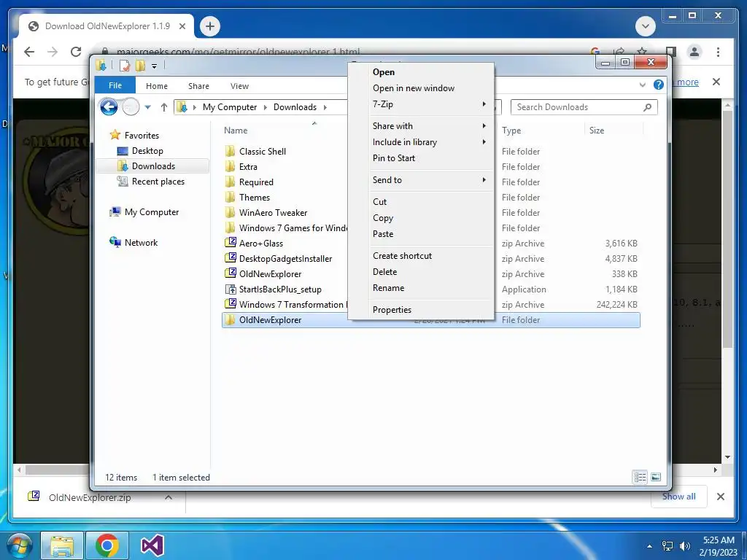Click the Properties quick access toolbar icon
Viewport: 747px width, 560px height.
click(x=125, y=65)
